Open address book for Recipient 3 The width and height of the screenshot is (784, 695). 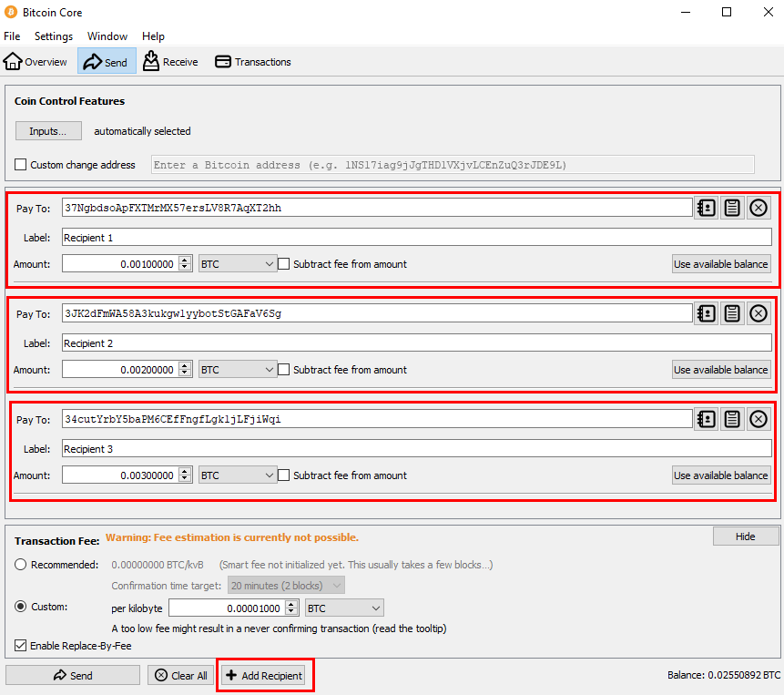706,419
